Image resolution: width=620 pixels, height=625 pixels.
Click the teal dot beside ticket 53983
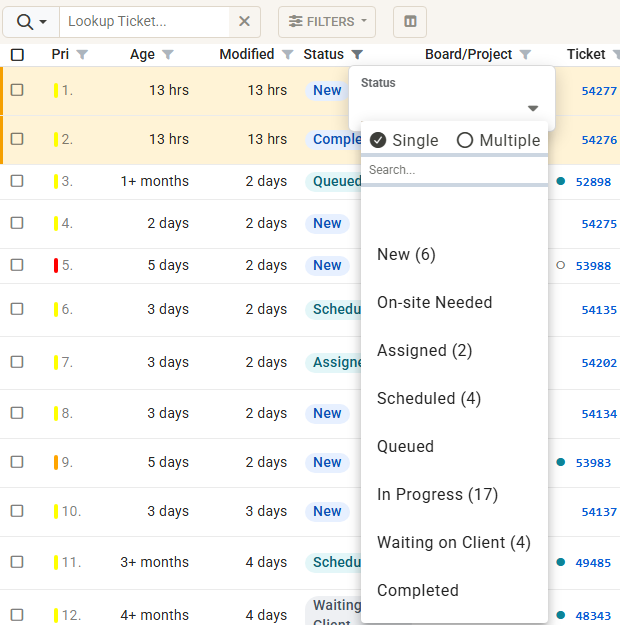561,462
